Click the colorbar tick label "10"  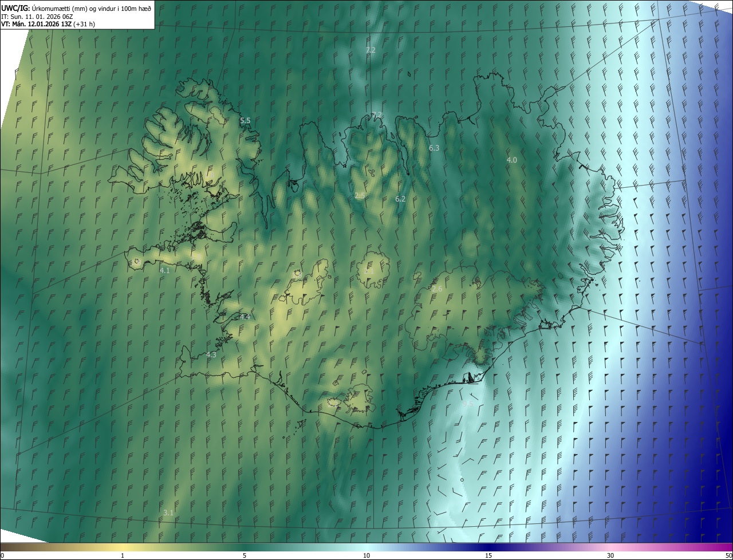(x=366, y=555)
